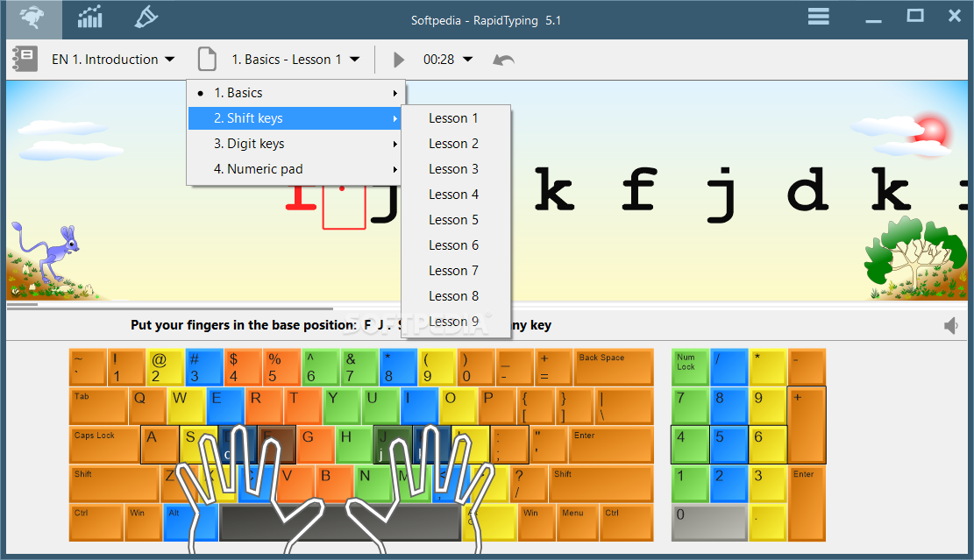Image resolution: width=974 pixels, height=560 pixels.
Task: Expand submenu arrow of 3. Digit keys
Action: coord(395,144)
